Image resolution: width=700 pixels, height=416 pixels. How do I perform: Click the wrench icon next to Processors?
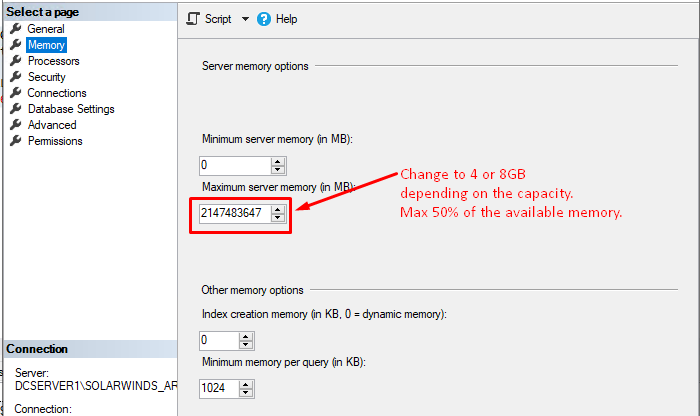16,60
